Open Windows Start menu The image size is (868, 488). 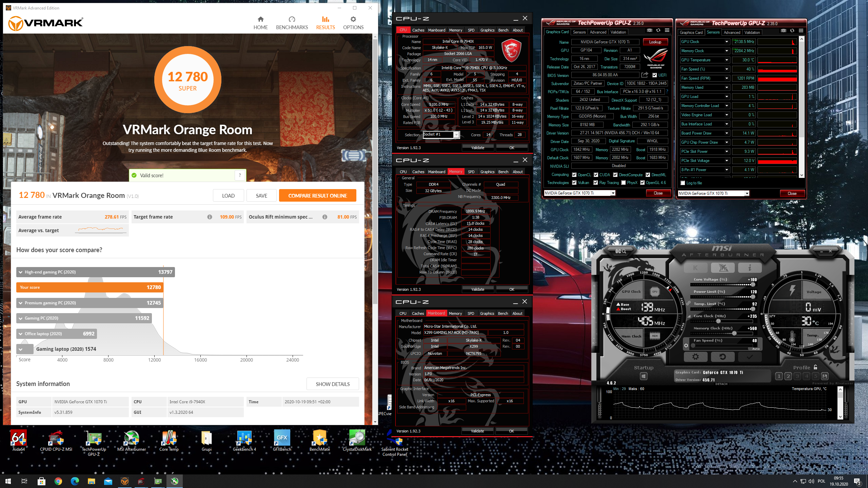coord(8,481)
